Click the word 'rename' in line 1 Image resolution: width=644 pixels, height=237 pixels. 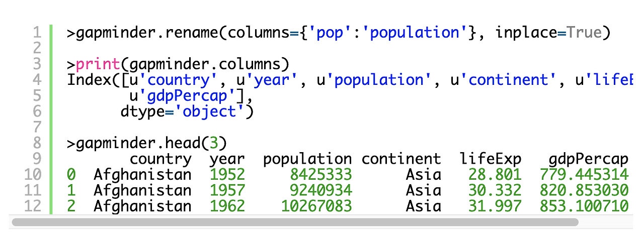pos(192,33)
